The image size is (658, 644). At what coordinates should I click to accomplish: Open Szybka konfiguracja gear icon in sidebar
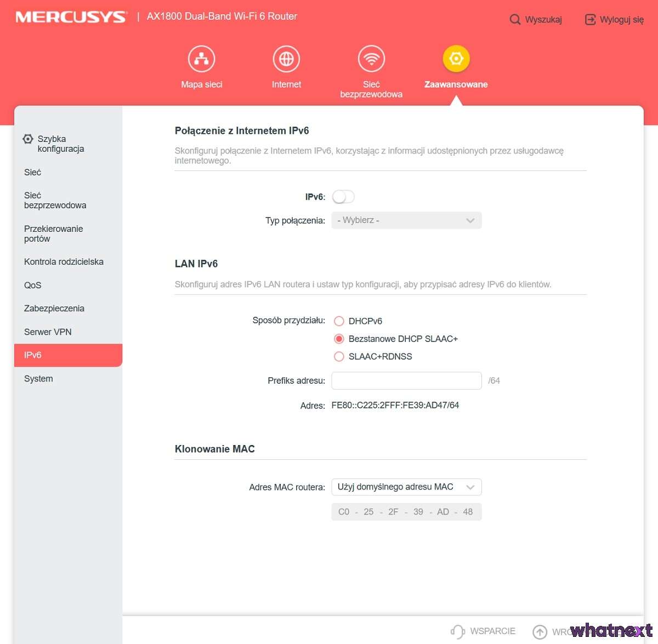click(x=28, y=139)
